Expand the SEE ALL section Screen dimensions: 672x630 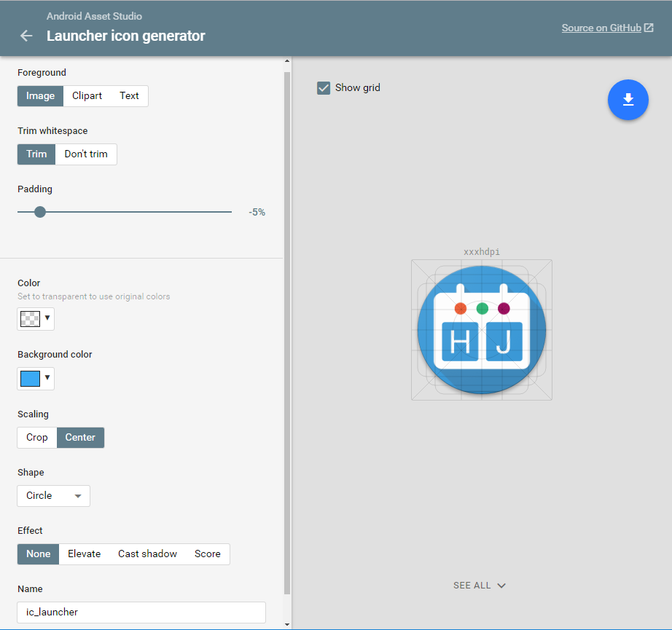[480, 585]
